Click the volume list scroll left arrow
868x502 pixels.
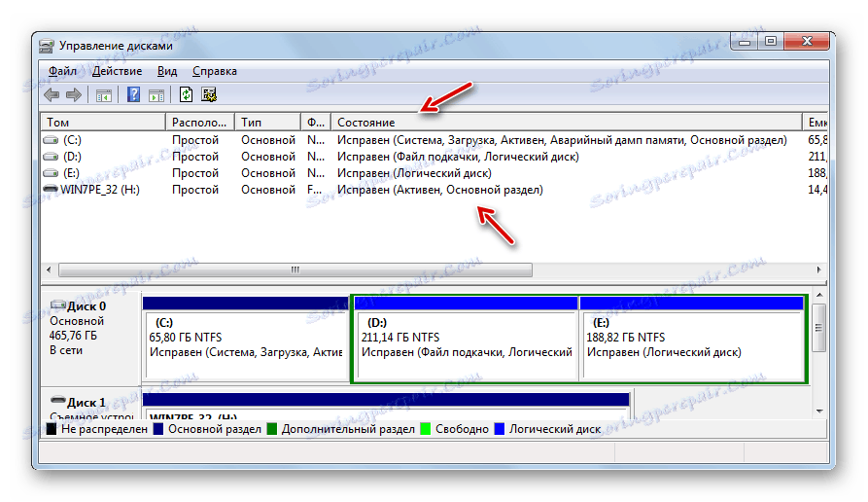click(x=49, y=269)
